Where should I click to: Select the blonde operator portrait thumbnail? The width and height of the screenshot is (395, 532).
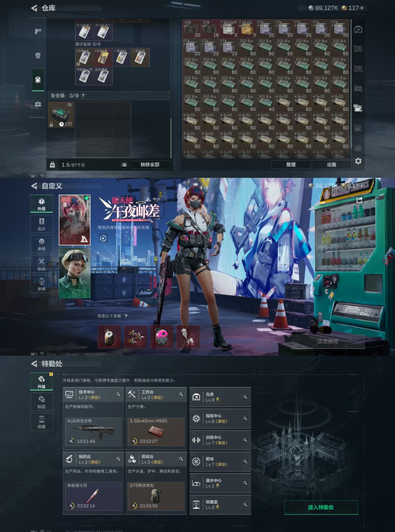(74, 273)
